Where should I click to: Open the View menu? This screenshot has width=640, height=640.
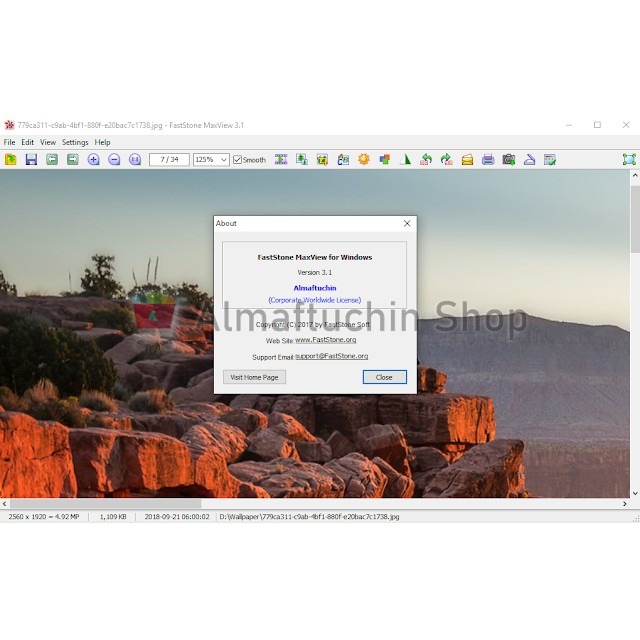pos(48,142)
